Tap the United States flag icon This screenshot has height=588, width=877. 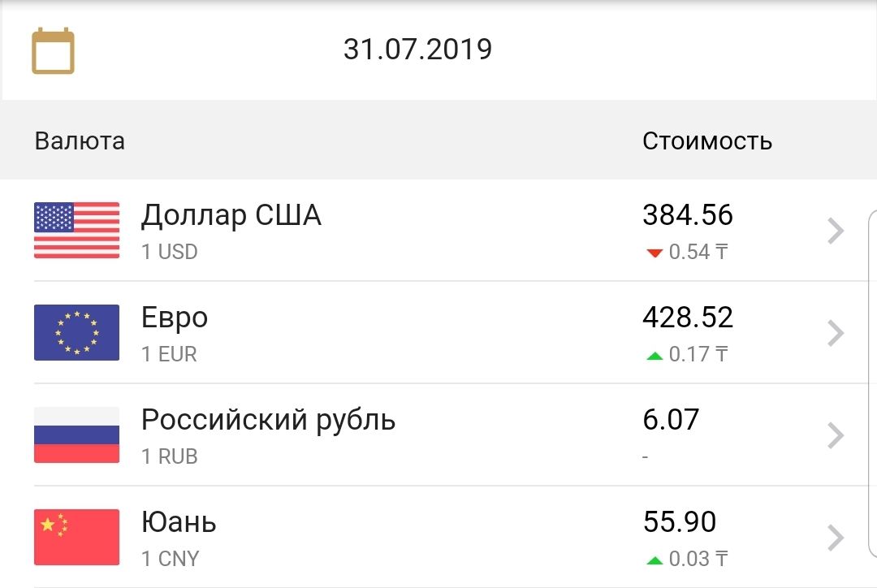(76, 231)
